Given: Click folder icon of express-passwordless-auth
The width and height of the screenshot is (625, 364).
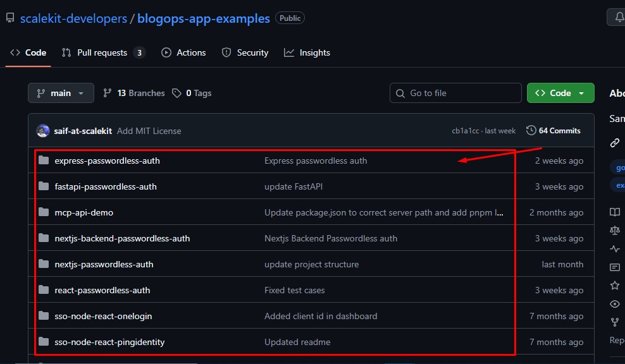Looking at the screenshot, I should point(44,160).
